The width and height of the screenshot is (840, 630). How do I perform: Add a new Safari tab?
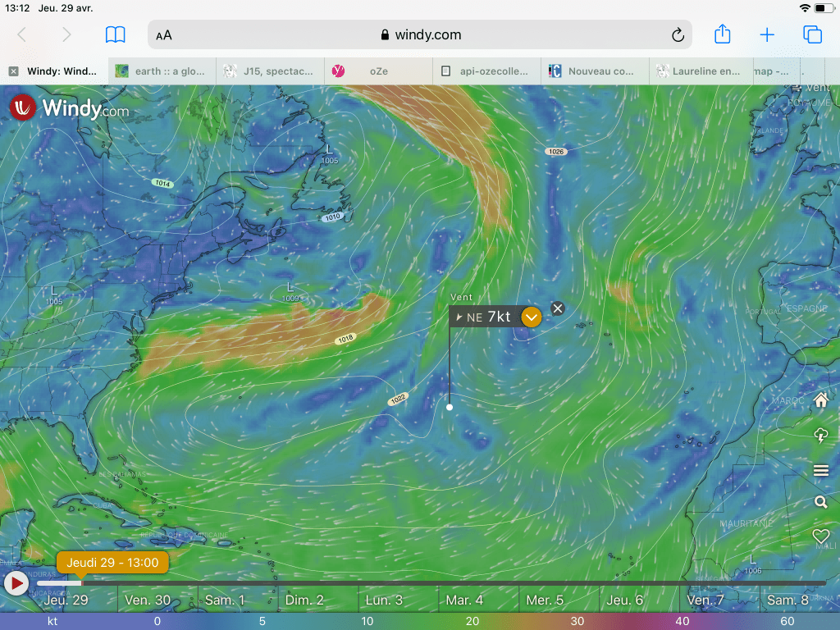[x=767, y=34]
